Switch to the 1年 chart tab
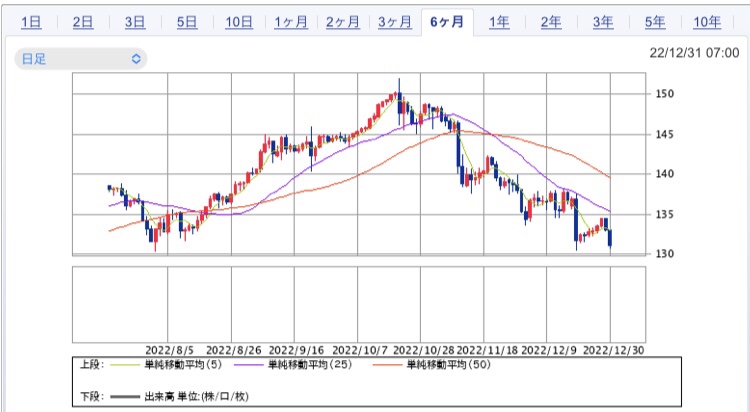Viewport: 750px width, 412px height. coord(499,22)
